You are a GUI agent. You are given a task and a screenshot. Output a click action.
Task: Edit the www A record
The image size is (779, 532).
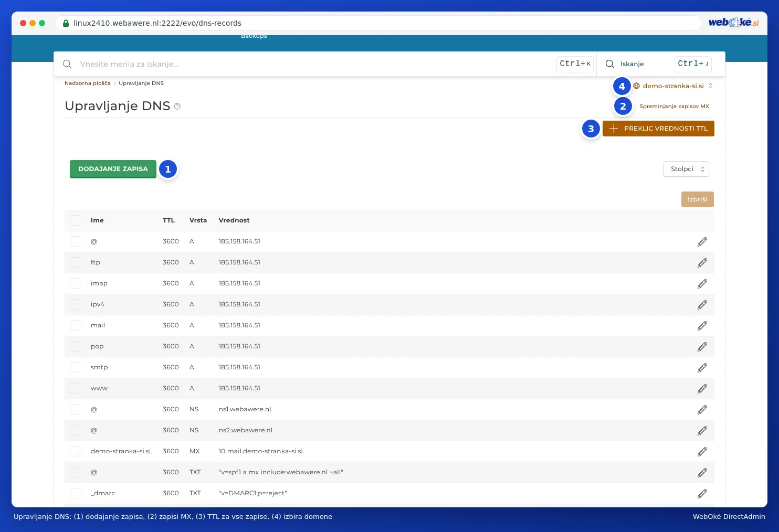tap(702, 389)
